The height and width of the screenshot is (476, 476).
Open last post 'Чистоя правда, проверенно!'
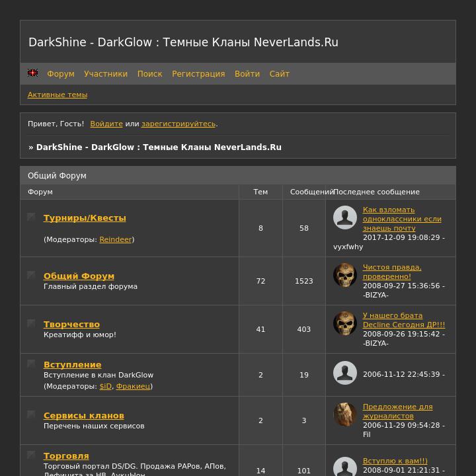[392, 272]
